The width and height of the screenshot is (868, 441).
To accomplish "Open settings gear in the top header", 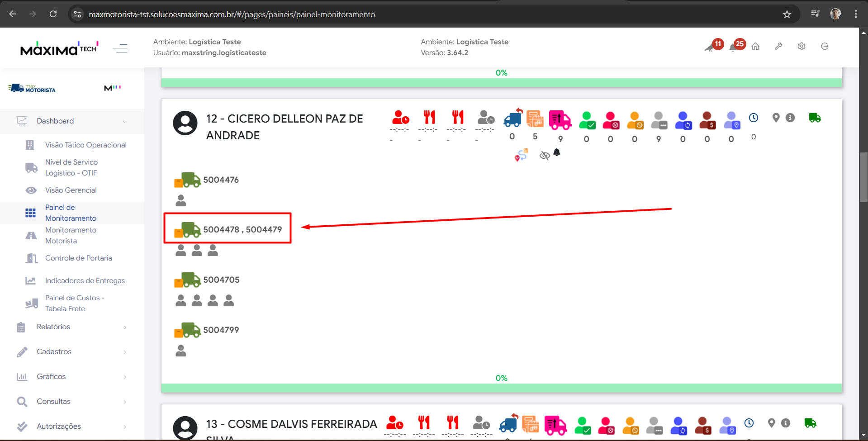I will (x=802, y=46).
